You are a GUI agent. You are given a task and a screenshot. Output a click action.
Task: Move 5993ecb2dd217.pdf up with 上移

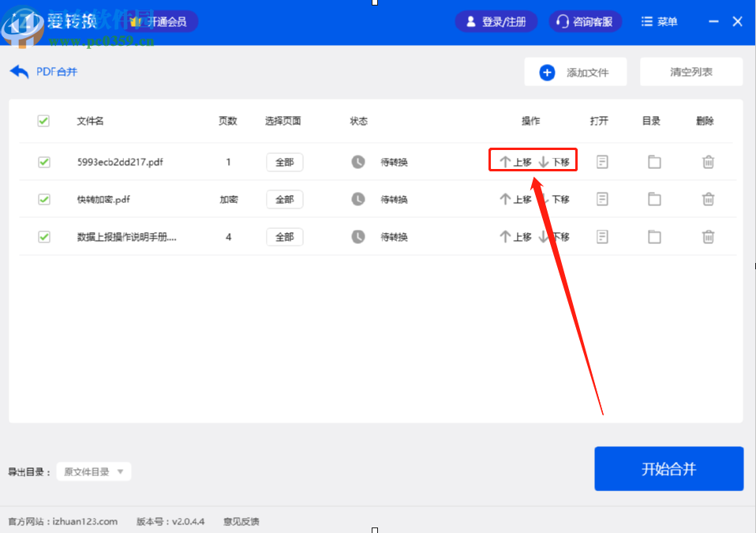(x=515, y=162)
